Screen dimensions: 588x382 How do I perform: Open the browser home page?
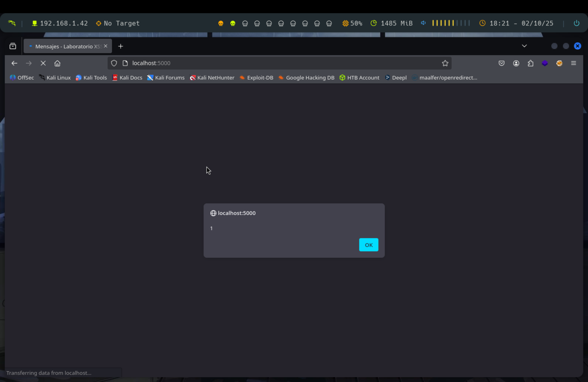[57, 63]
